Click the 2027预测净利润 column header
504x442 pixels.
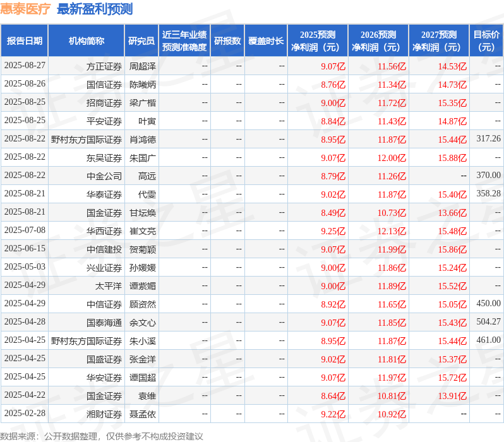439,41
